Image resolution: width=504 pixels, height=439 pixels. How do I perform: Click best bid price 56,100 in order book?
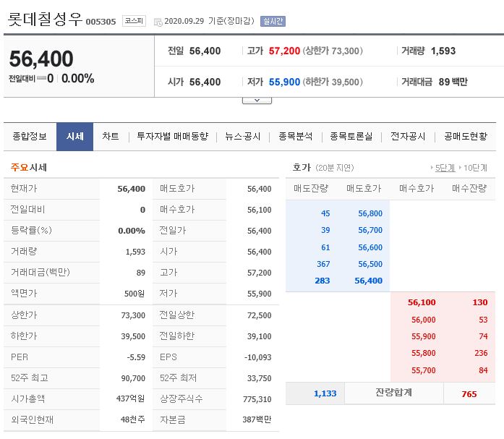pos(422,302)
